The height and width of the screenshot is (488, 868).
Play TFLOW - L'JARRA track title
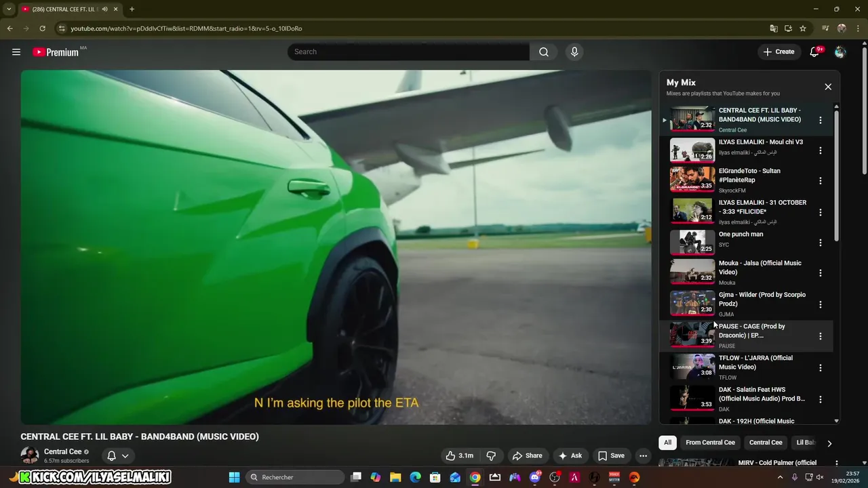click(755, 362)
